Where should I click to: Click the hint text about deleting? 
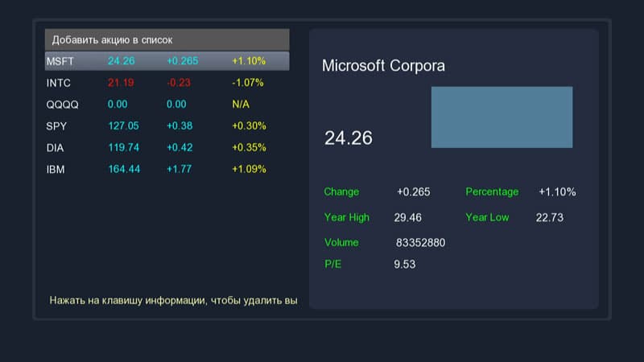(173, 301)
